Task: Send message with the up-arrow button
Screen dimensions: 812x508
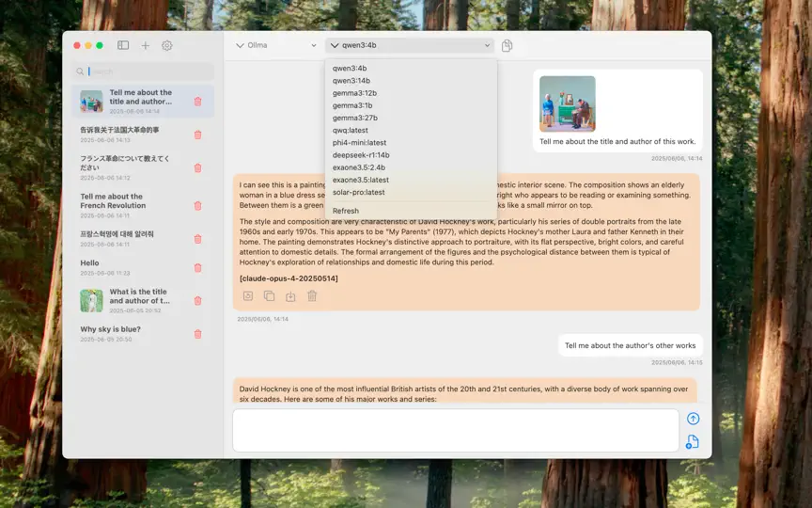Action: point(693,419)
